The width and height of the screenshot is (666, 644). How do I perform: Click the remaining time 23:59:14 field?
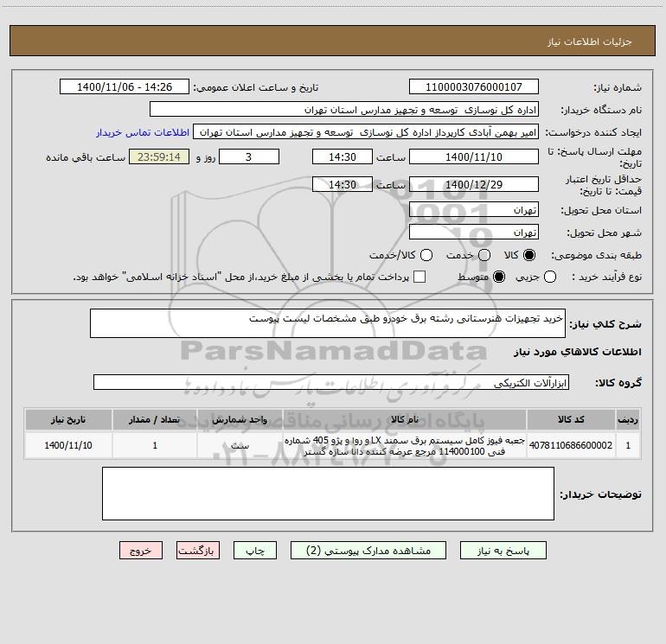(159, 156)
